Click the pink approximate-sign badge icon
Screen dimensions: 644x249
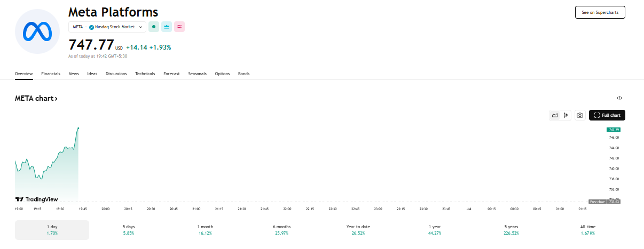pos(179,27)
